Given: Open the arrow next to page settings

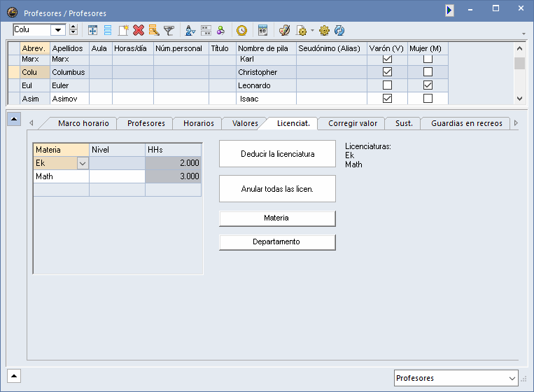Looking at the screenshot, I should click(312, 30).
